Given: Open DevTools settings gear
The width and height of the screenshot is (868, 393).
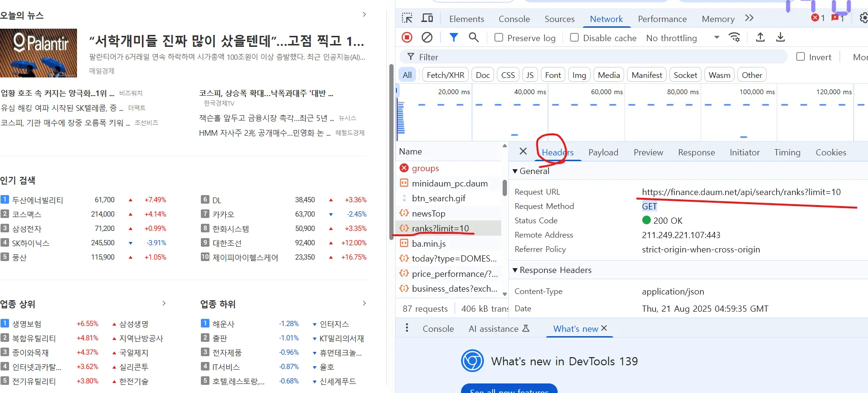Looking at the screenshot, I should [x=864, y=18].
